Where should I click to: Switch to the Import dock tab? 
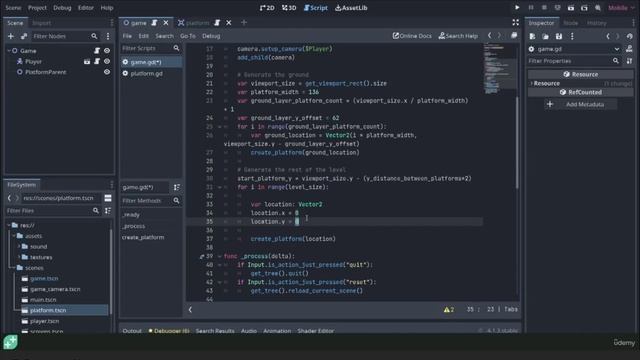click(42, 23)
